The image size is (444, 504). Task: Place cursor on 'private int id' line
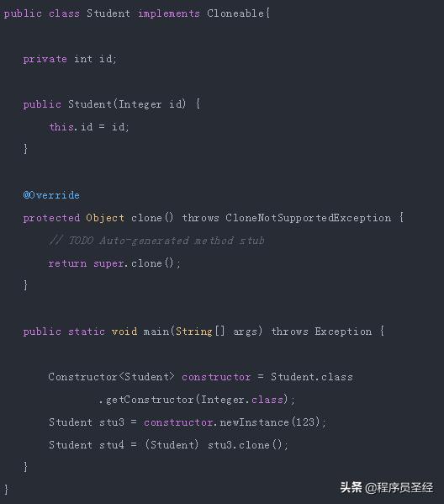point(70,59)
